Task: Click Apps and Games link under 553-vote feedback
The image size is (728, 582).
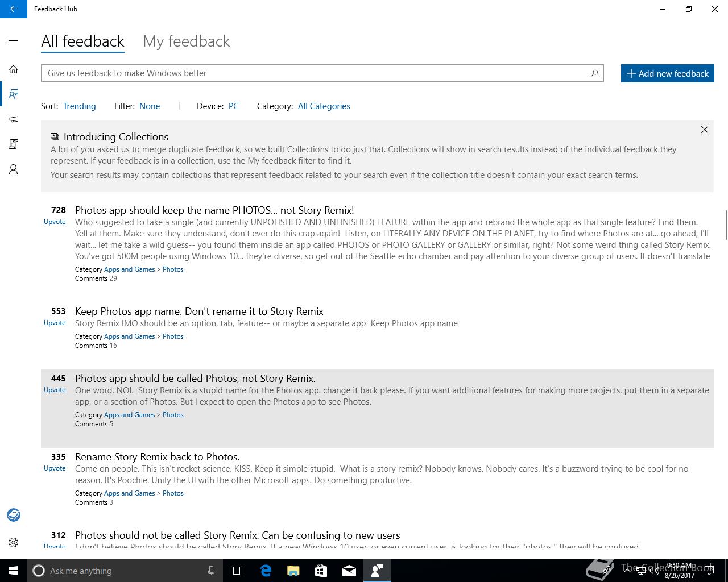Action: coord(129,336)
